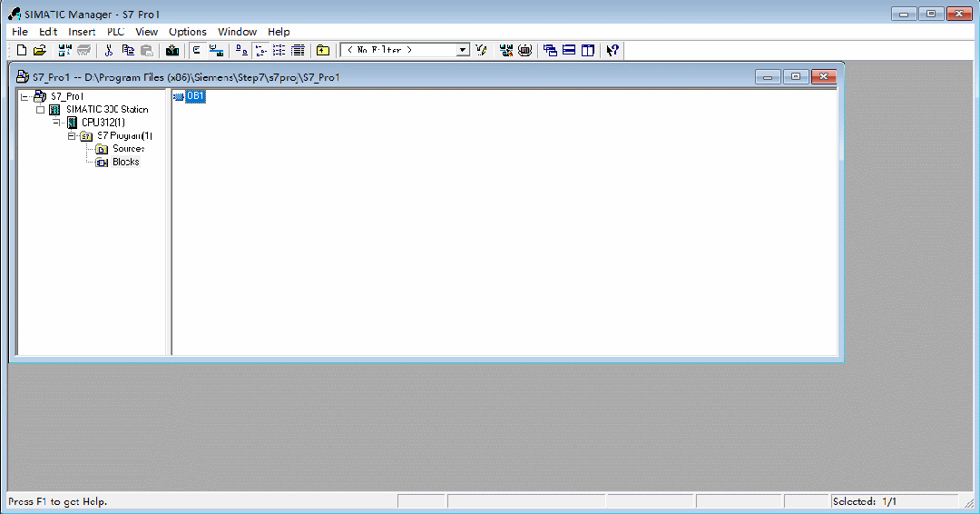Collapse the CPU312(1) tree node
This screenshot has width=980, height=514.
point(55,123)
